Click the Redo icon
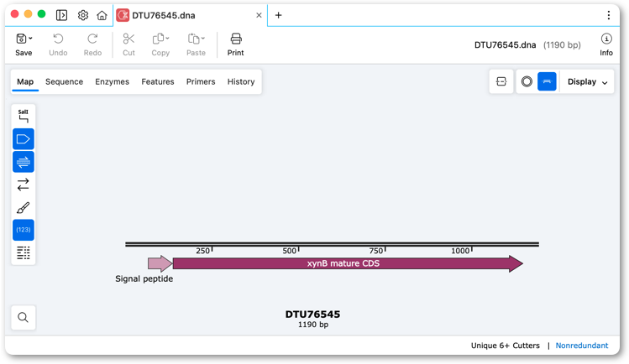 [92, 39]
